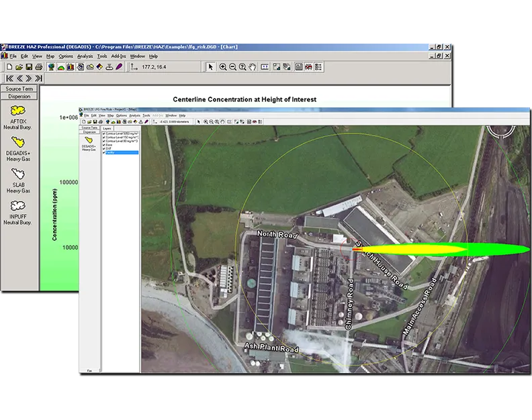Uncheck the Base layer checkbox
The width and height of the screenshot is (532, 420).
[104, 146]
